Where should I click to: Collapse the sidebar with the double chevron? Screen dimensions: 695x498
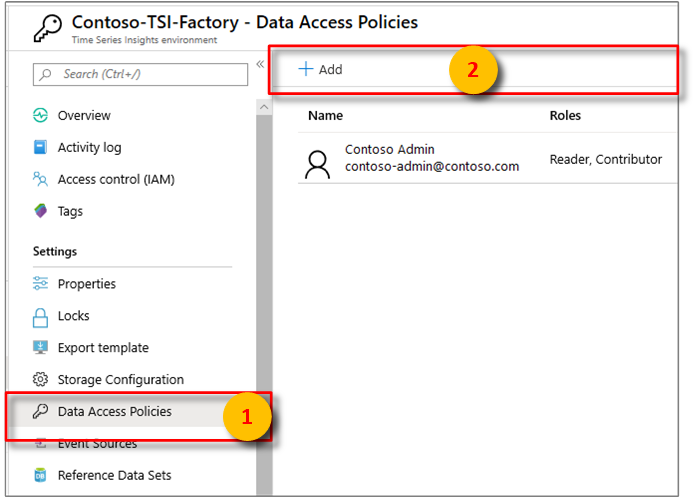(x=260, y=64)
